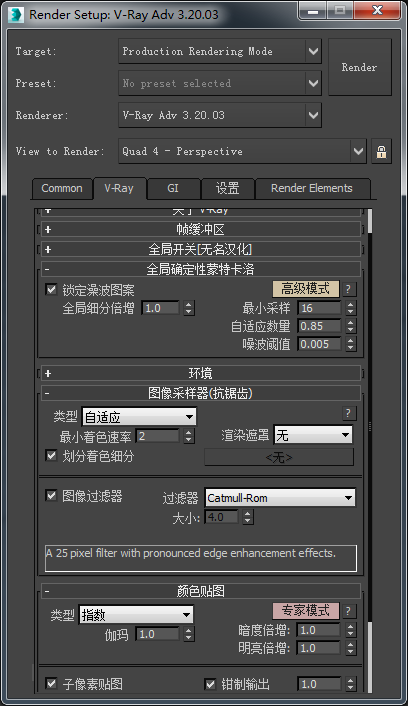Expand the 帧缓冲区 rollout plus icon
This screenshot has height=706, width=408.
[x=48, y=230]
